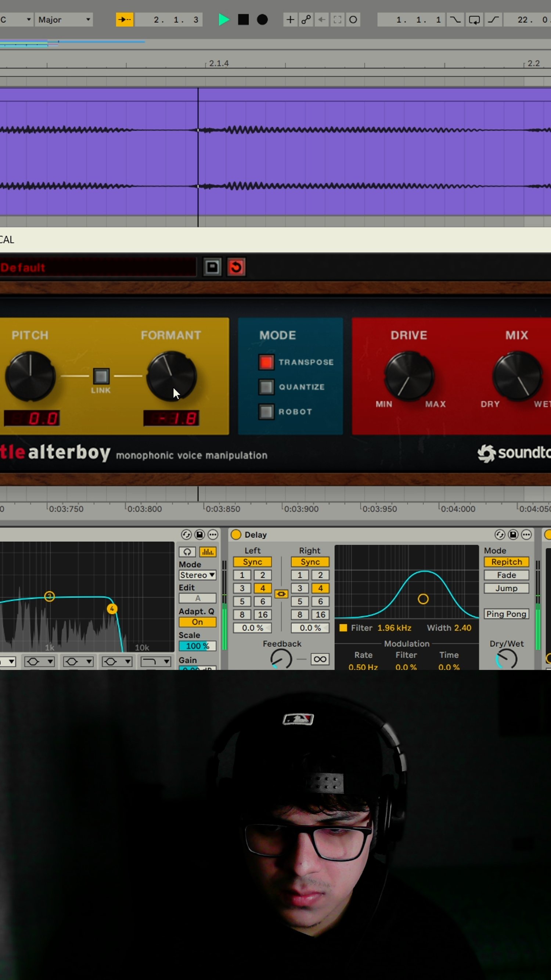Click the Follow playback button

point(125,20)
